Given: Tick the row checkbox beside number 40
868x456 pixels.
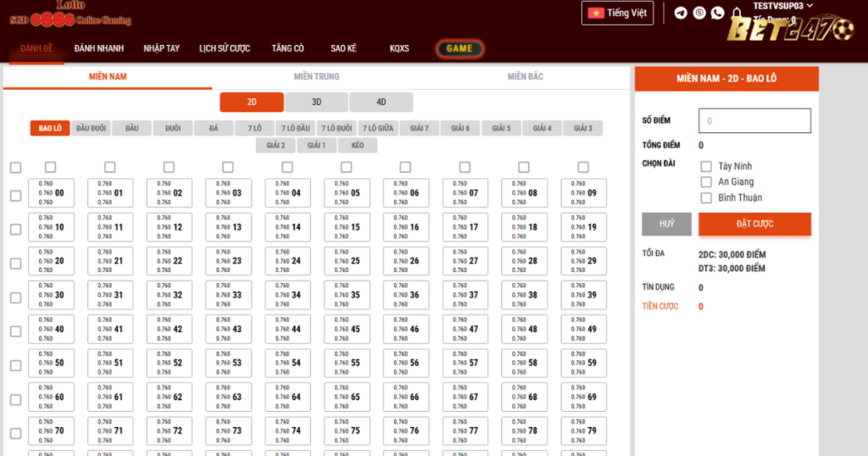Looking at the screenshot, I should tap(16, 331).
